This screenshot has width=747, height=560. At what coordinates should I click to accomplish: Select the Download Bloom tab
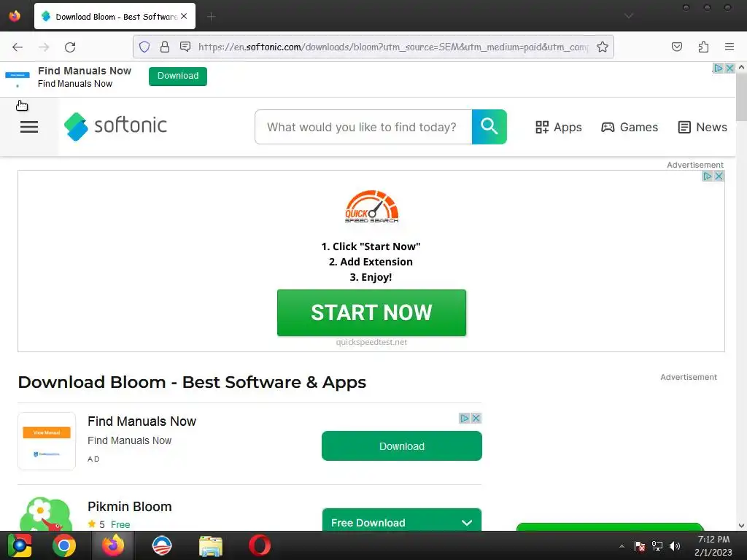[115, 16]
